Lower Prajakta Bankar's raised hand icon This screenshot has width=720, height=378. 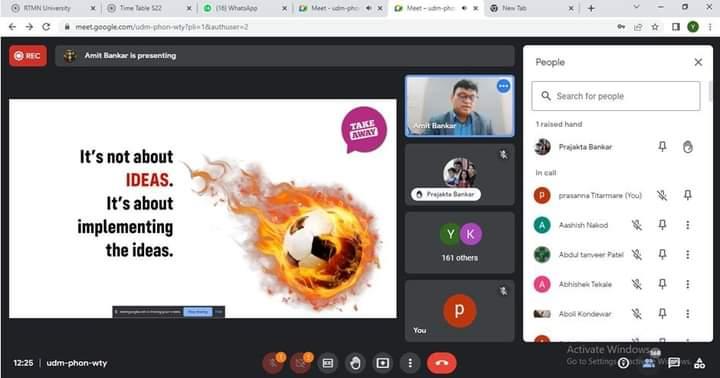[x=687, y=147]
